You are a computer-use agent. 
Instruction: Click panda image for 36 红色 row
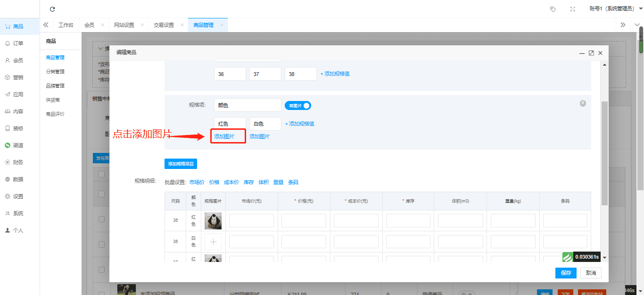pyautogui.click(x=213, y=221)
